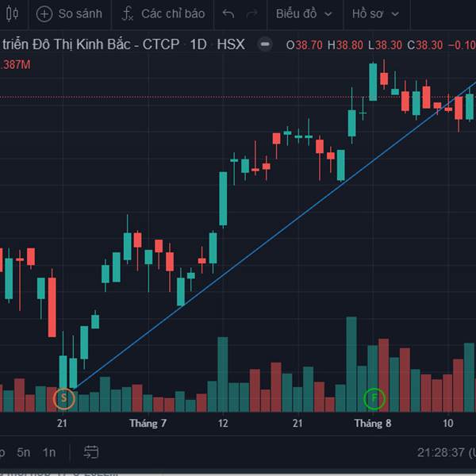Click the 1D interval label
The height and width of the screenshot is (476, 476).
click(198, 44)
